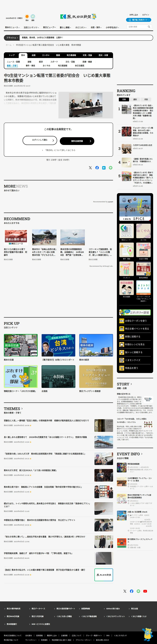Open 特産品を買う sidebar item
Viewport: 157px width, 644px height.
point(135,368)
